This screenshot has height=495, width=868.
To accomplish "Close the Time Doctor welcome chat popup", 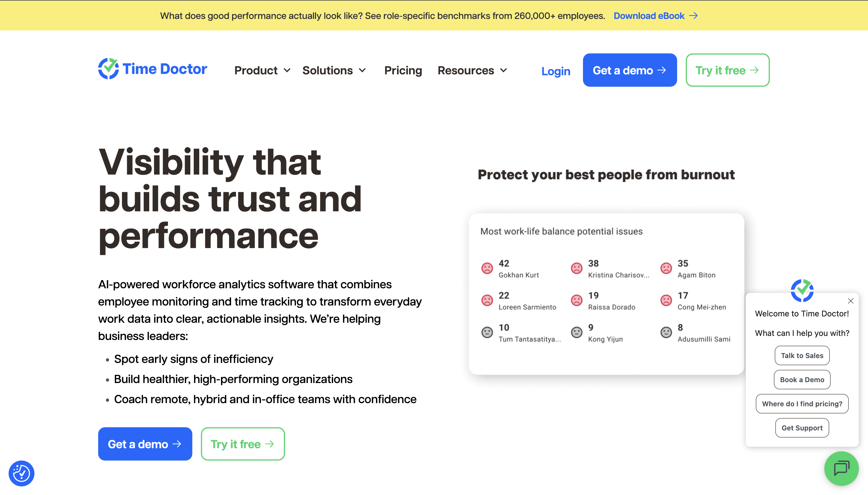I will [851, 301].
